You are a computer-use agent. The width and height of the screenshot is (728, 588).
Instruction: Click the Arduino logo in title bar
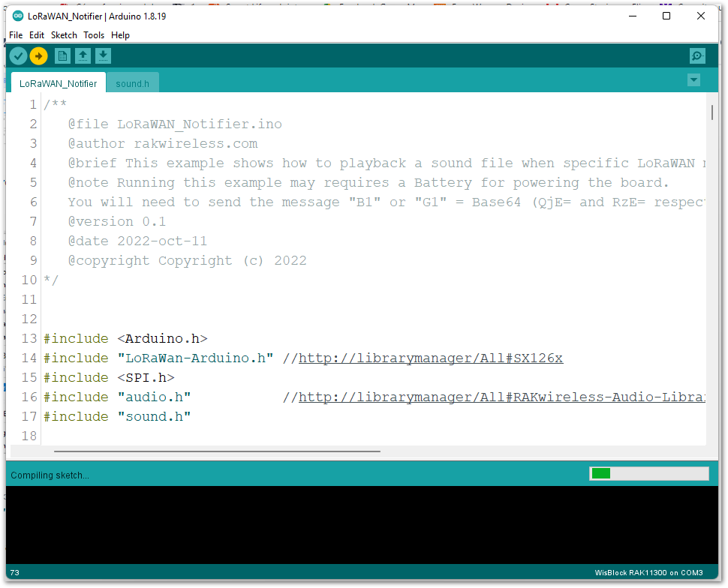pos(18,16)
